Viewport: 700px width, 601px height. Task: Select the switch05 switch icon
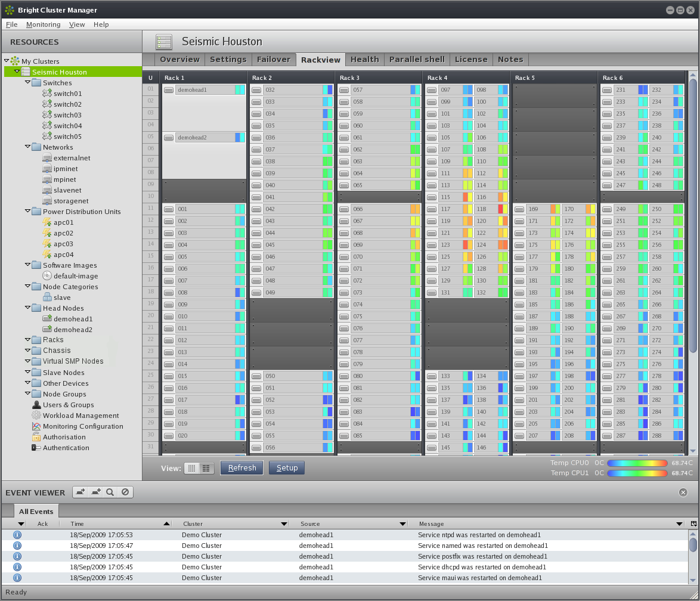pos(47,136)
